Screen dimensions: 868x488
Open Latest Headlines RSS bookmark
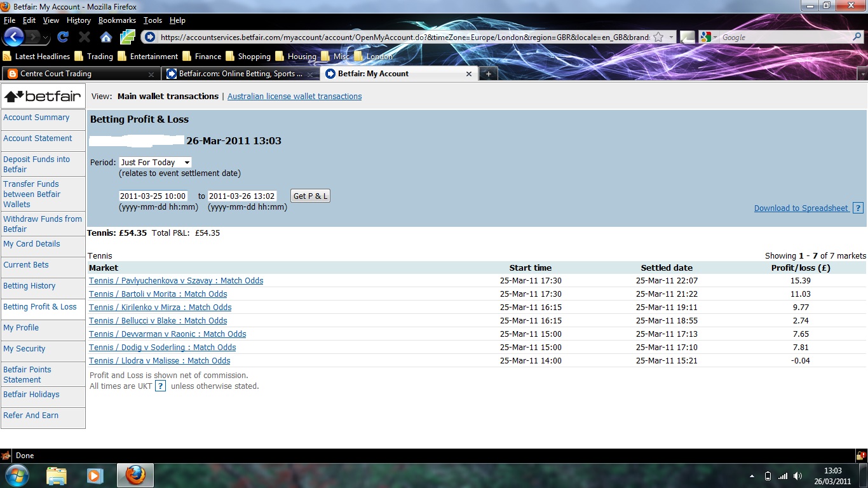click(36, 56)
